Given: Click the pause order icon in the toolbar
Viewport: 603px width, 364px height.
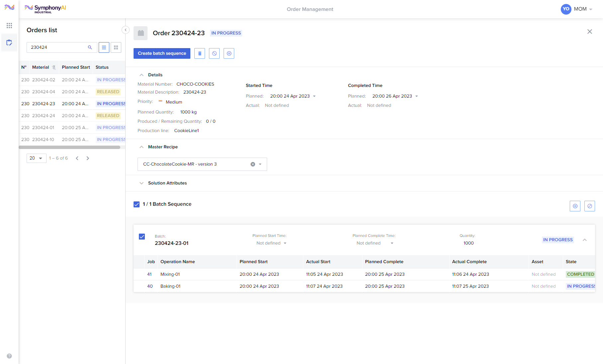Looking at the screenshot, I should point(229,53).
